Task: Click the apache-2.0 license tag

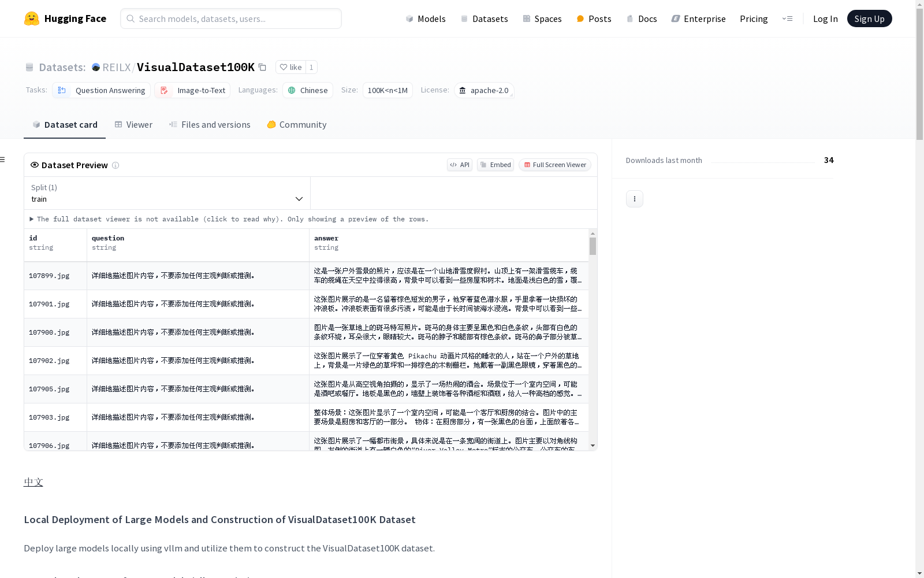Action: tap(484, 90)
